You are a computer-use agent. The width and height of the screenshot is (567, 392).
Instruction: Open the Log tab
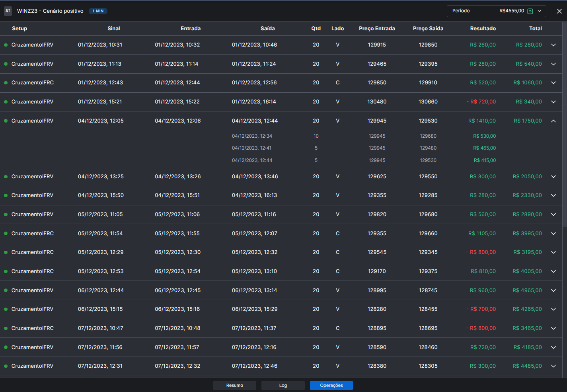(x=283, y=385)
